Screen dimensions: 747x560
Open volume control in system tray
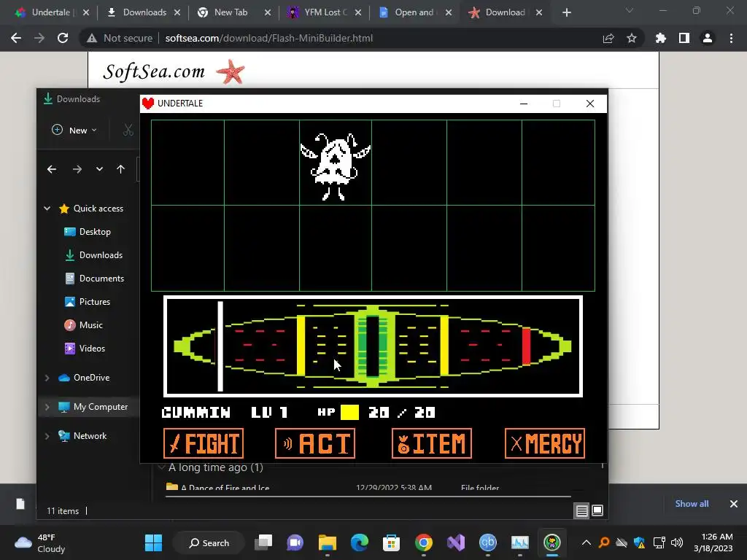676,542
